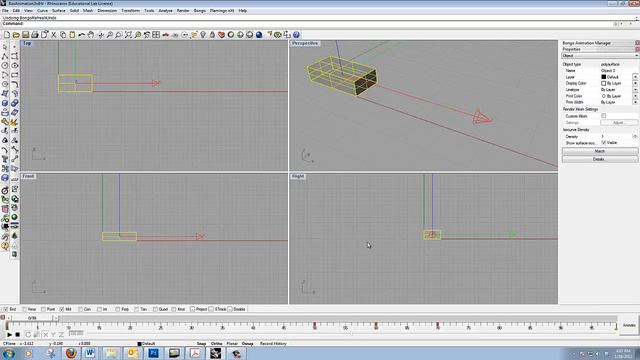Toggle the Near osnap checkbox
Image resolution: width=640 pixels, height=360 pixels.
(x=24, y=309)
